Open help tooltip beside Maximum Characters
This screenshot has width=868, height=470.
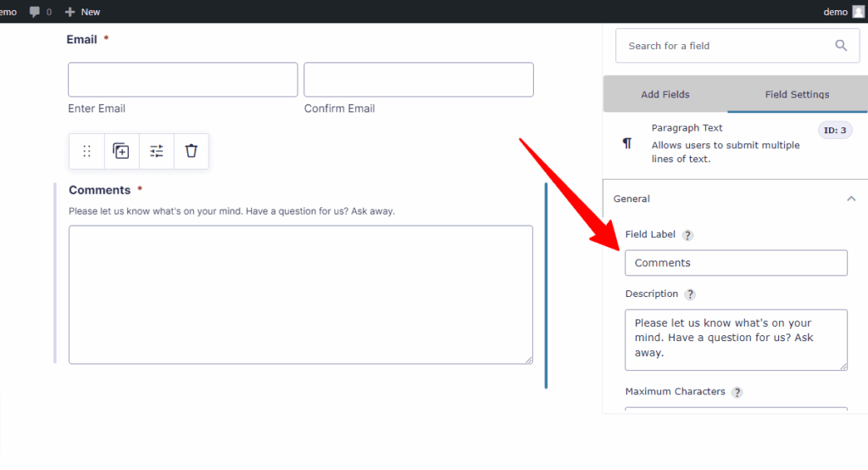(737, 393)
